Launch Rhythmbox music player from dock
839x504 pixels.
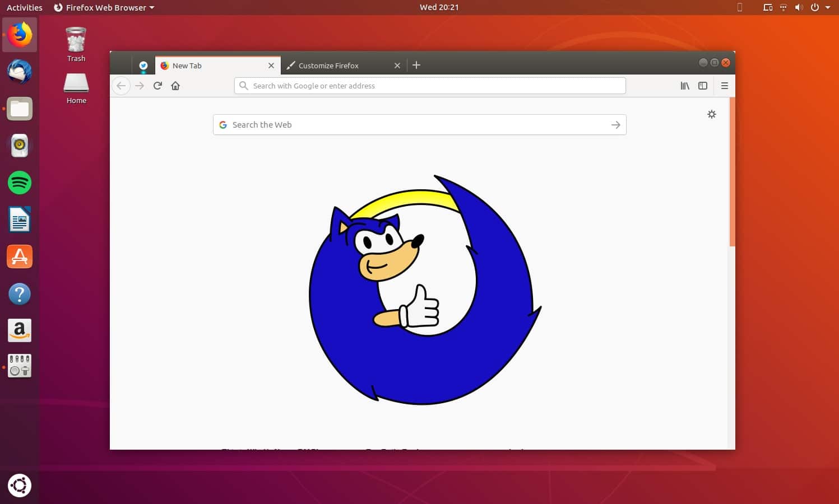pyautogui.click(x=20, y=146)
